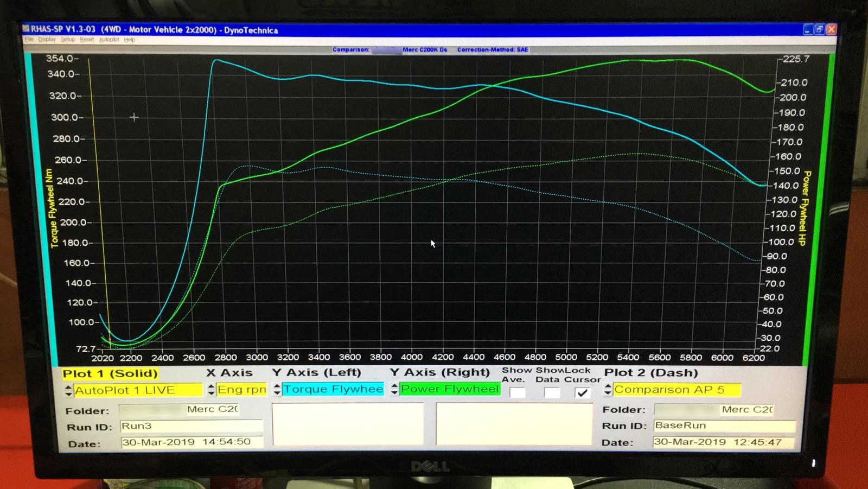This screenshot has width=868, height=489.
Task: Open the Power Flywheel Y Axis selector
Action: [x=450, y=389]
